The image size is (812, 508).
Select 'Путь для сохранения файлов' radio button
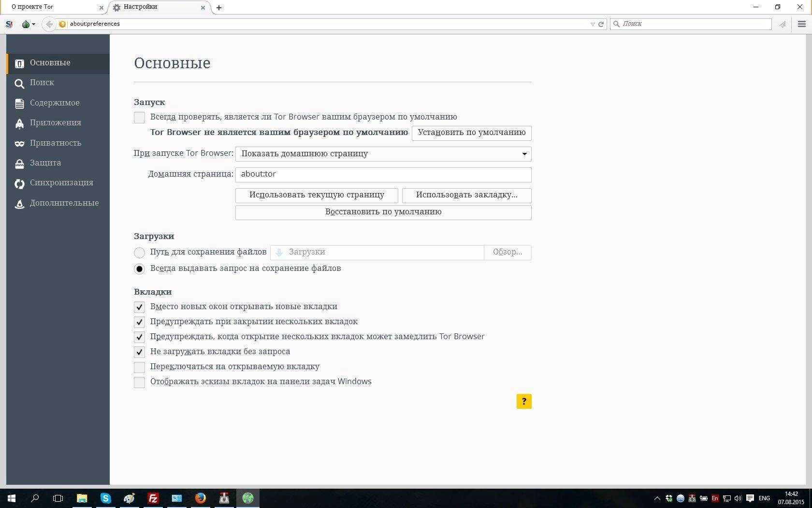[139, 253]
